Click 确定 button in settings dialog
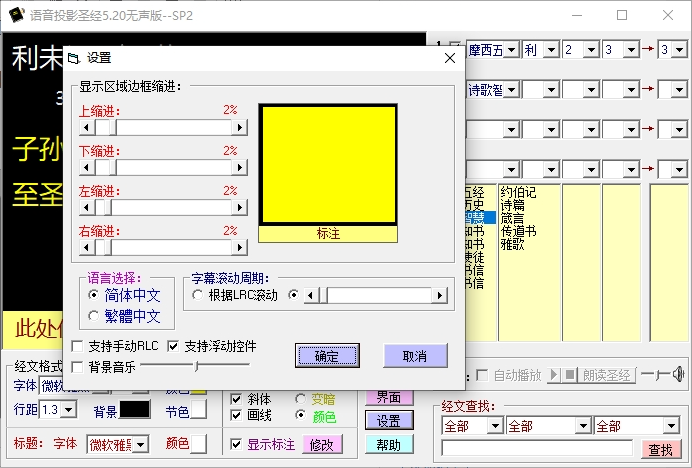The height and width of the screenshot is (468, 692). (327, 356)
